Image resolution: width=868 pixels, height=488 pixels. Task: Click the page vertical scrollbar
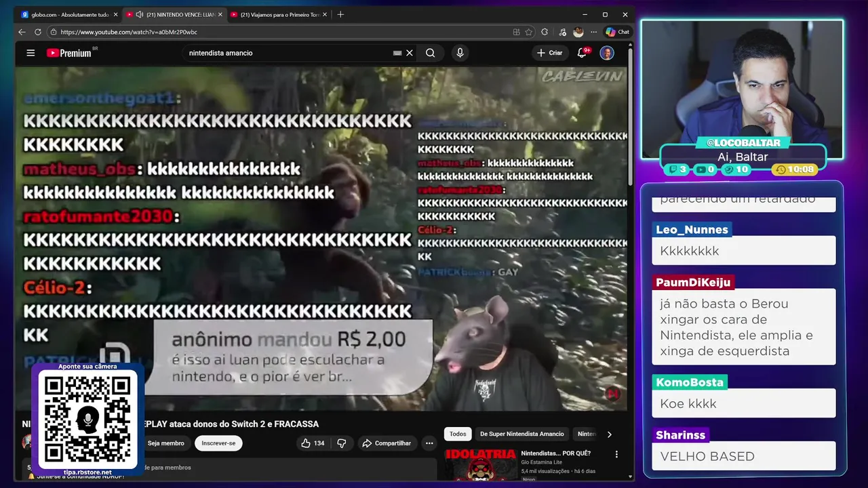point(631,115)
